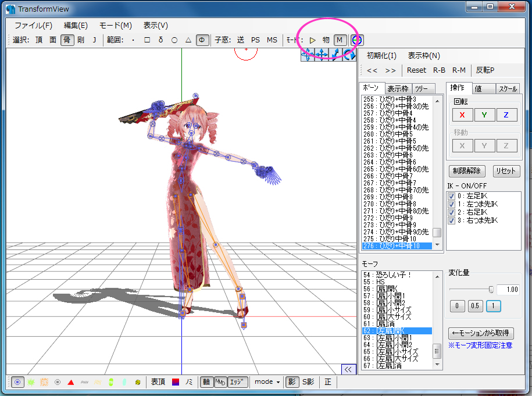Toggle the yellow joint ball icon
Viewport: 532px width, 396px height.
click(x=138, y=382)
